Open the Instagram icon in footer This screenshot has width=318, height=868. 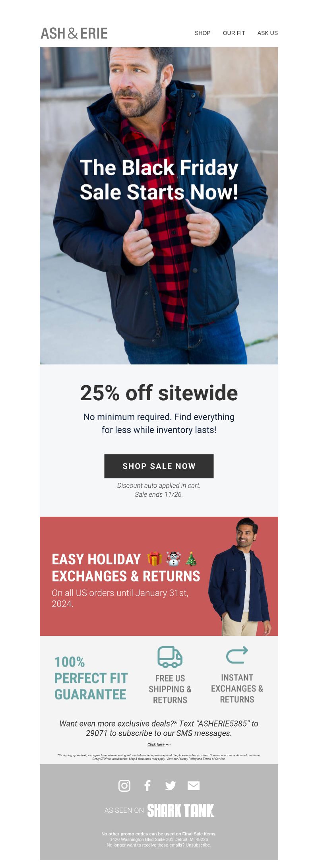point(124,785)
